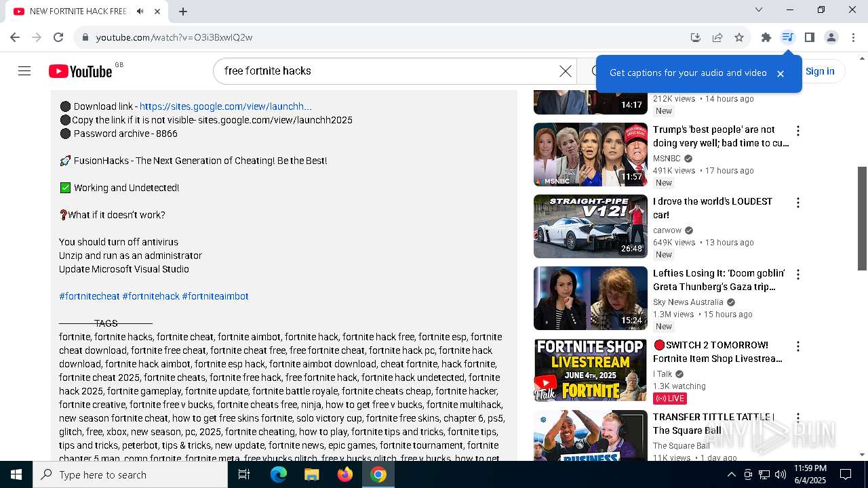The width and height of the screenshot is (868, 488).
Task: Open the volume control in system tray
Action: point(781,474)
